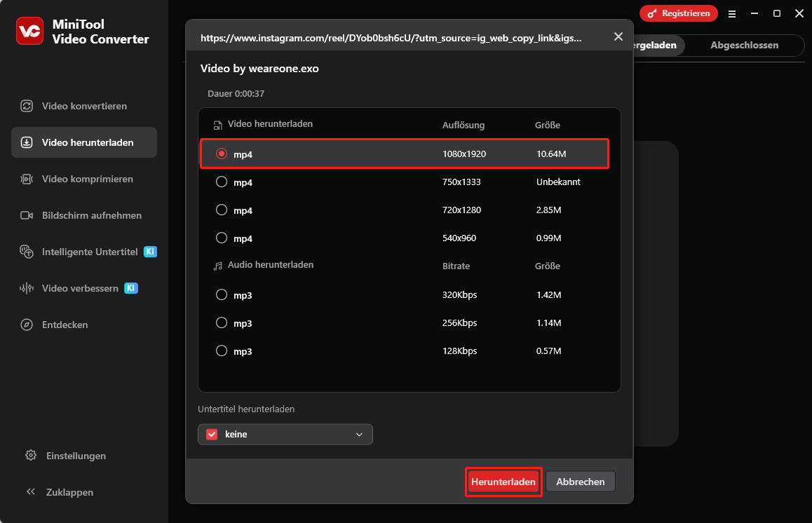Click the Video konvertieren sidebar icon
This screenshot has height=523, width=812.
point(27,106)
